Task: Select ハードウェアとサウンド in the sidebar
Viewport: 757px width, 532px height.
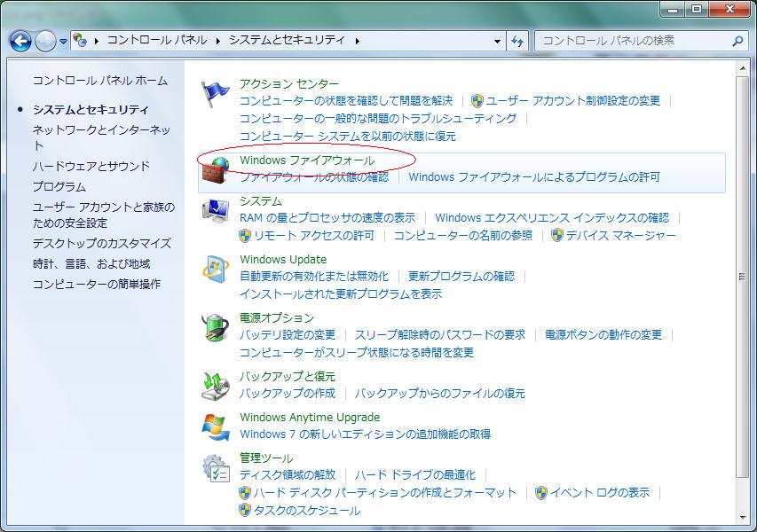Action: pos(91,166)
